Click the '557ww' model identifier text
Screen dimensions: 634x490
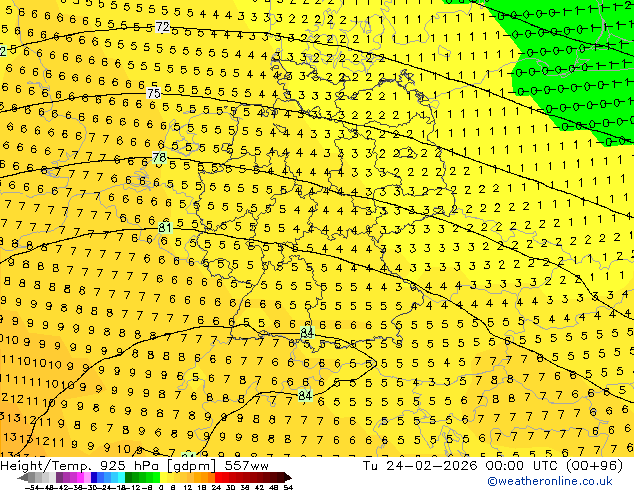pyautogui.click(x=246, y=466)
